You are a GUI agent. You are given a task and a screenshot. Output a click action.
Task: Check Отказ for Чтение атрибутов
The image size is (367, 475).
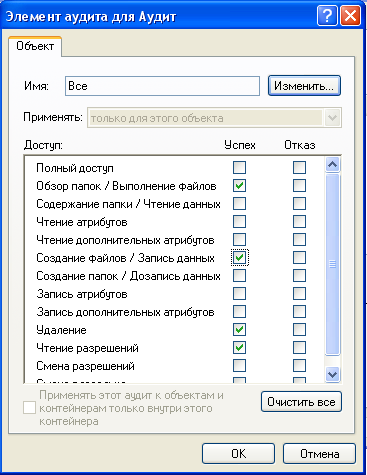pyautogui.click(x=299, y=221)
